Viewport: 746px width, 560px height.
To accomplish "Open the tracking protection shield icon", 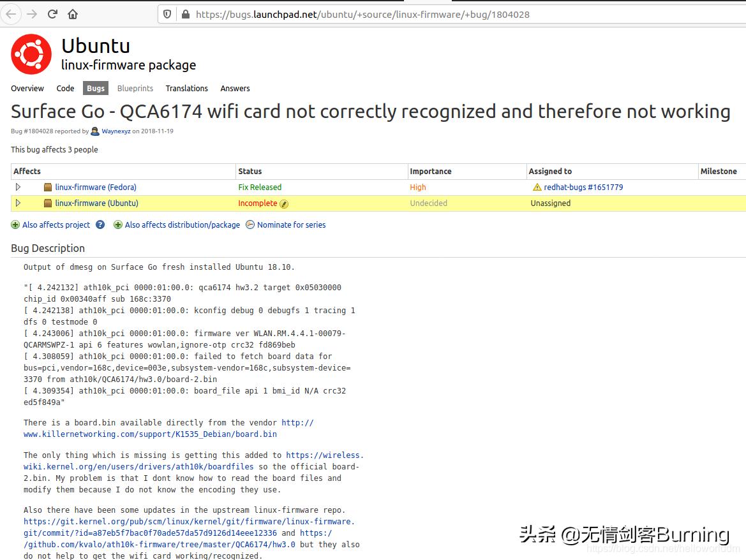I will 166,14.
